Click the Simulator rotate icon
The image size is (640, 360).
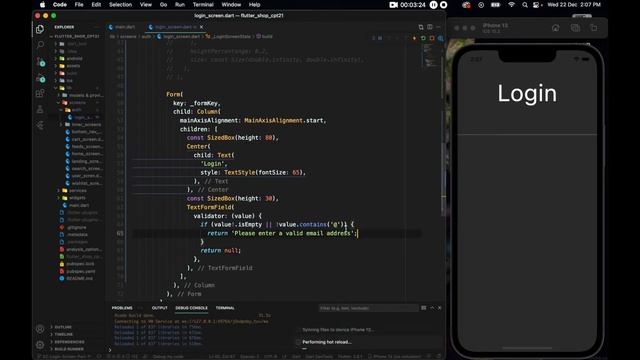tap(593, 28)
